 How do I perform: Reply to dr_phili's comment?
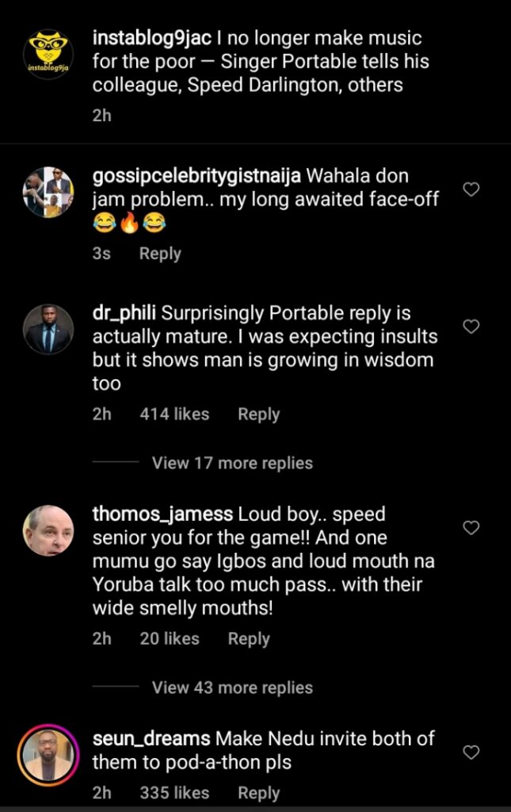[258, 414]
